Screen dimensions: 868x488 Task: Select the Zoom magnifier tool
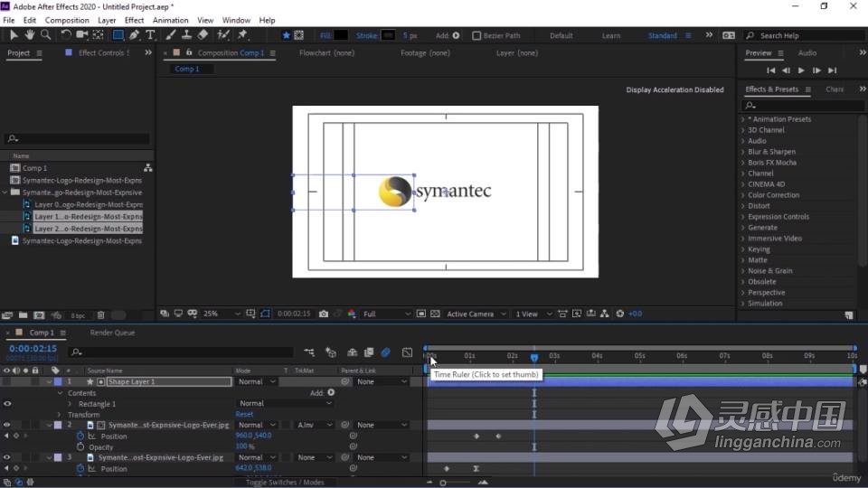45,35
